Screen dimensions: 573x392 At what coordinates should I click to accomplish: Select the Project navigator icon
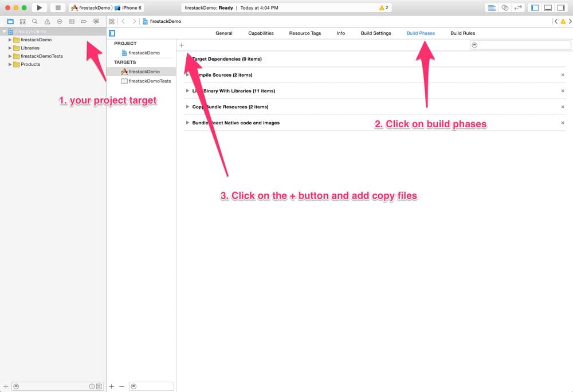point(10,22)
